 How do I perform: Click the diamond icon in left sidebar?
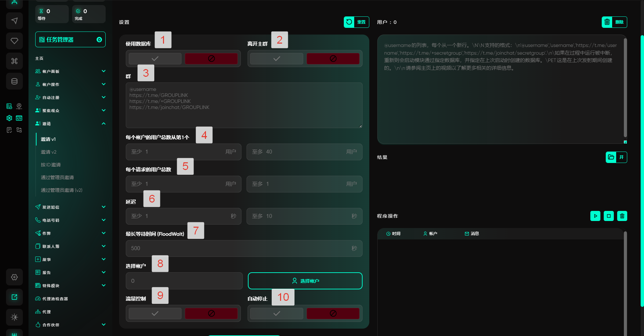point(14,41)
